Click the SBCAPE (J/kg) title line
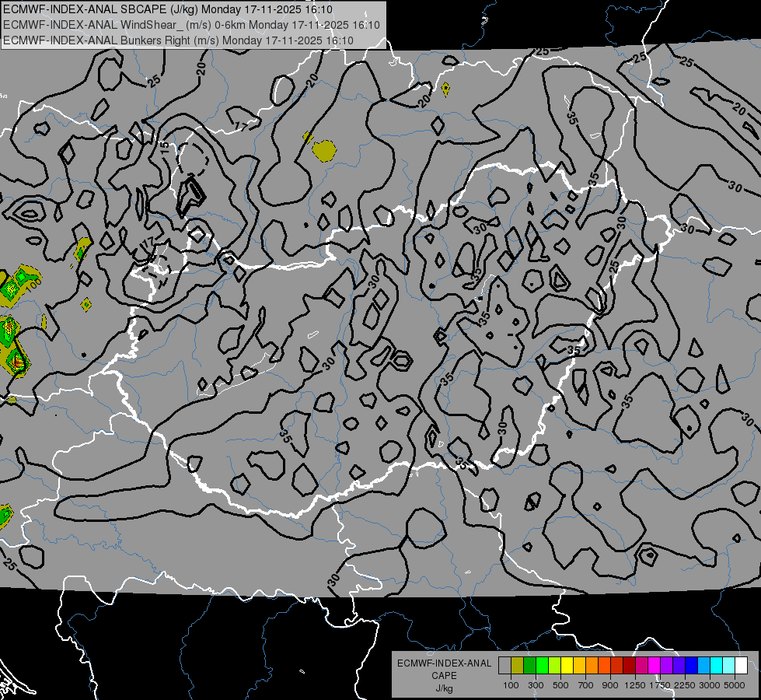Viewport: 761px width, 700px height. pos(168,9)
